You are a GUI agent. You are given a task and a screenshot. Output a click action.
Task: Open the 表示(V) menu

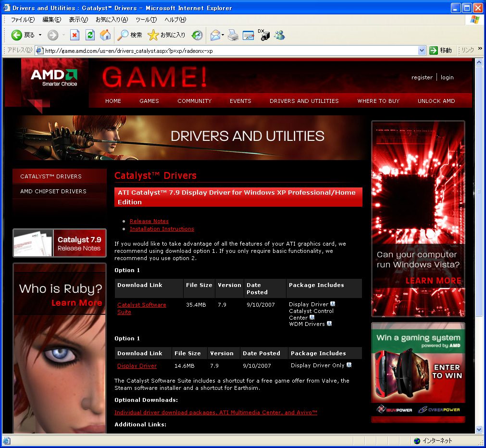78,20
